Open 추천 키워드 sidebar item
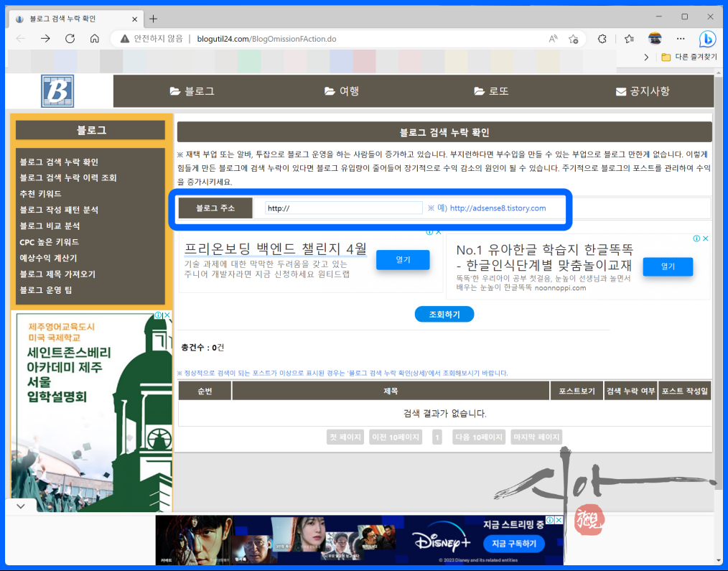The width and height of the screenshot is (728, 571). (x=40, y=194)
